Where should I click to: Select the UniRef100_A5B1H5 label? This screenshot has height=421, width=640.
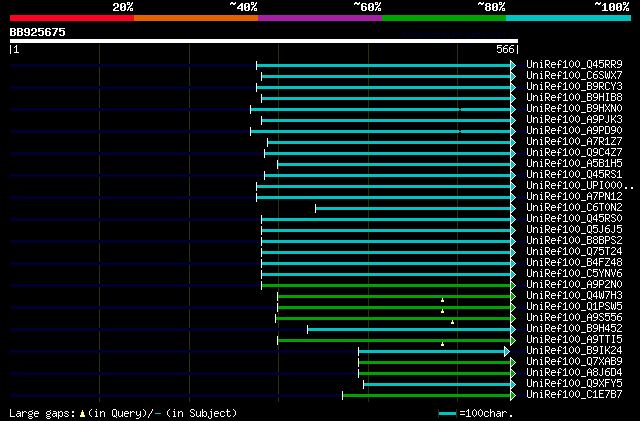coord(574,164)
